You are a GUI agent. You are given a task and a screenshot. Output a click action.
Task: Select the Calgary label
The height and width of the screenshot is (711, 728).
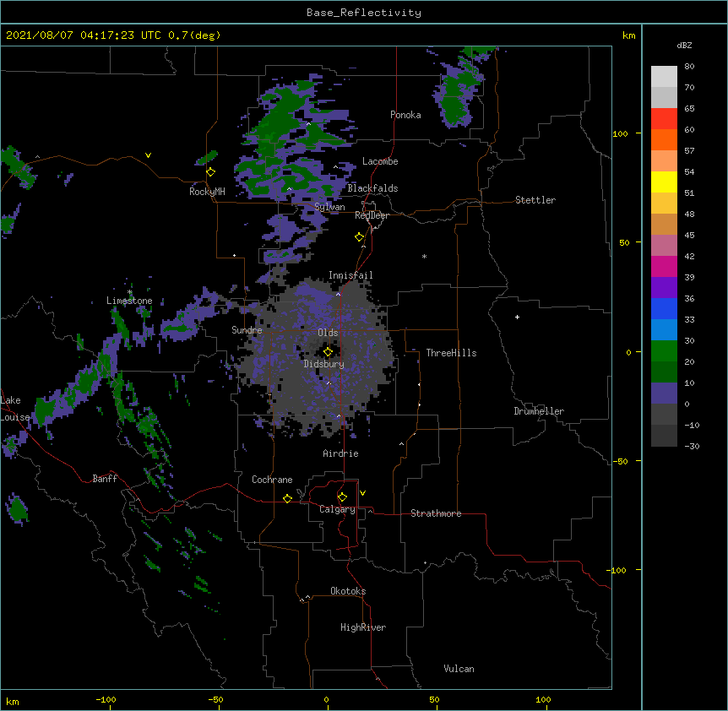337,509
